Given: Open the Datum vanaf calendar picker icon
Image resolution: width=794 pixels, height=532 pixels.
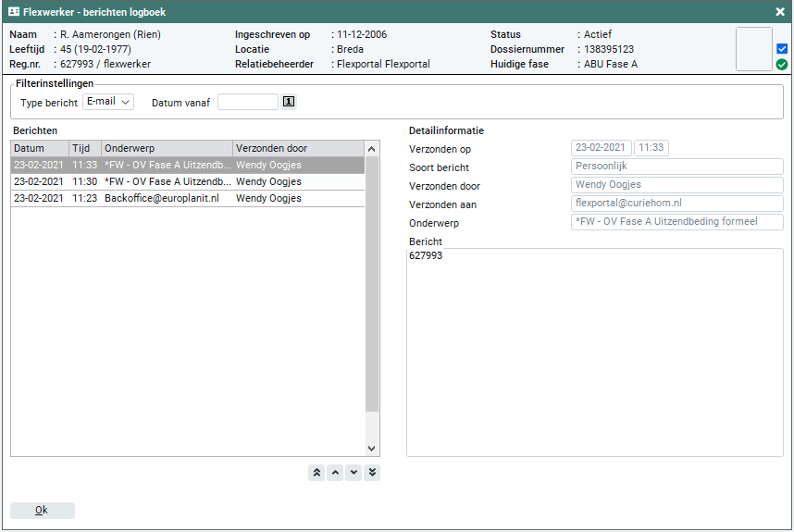Looking at the screenshot, I should 289,102.
